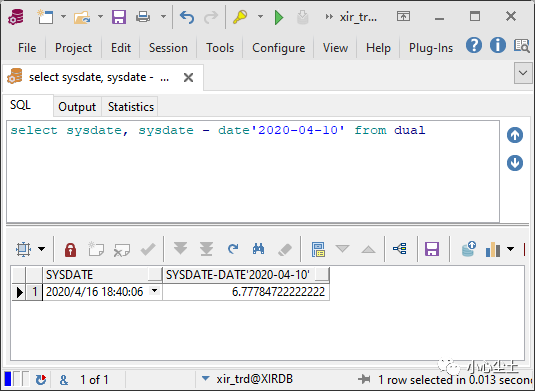Expand the Open folder dropdown arrow

click(x=100, y=16)
